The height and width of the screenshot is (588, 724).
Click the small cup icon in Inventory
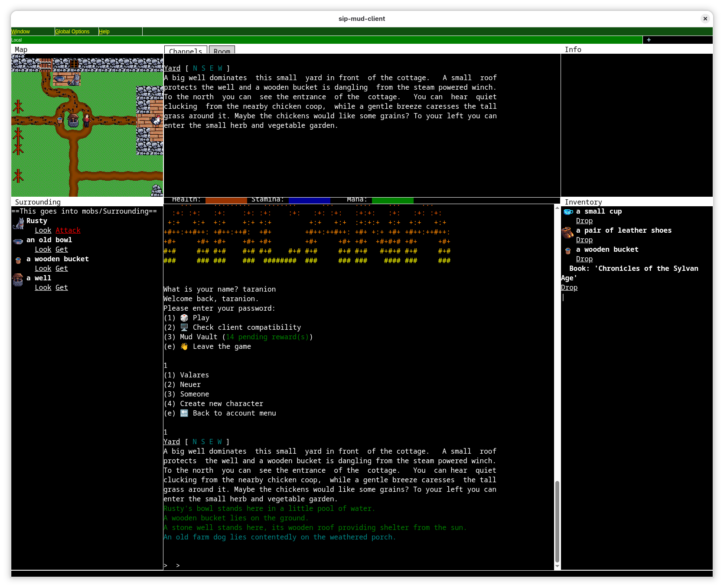[568, 212]
